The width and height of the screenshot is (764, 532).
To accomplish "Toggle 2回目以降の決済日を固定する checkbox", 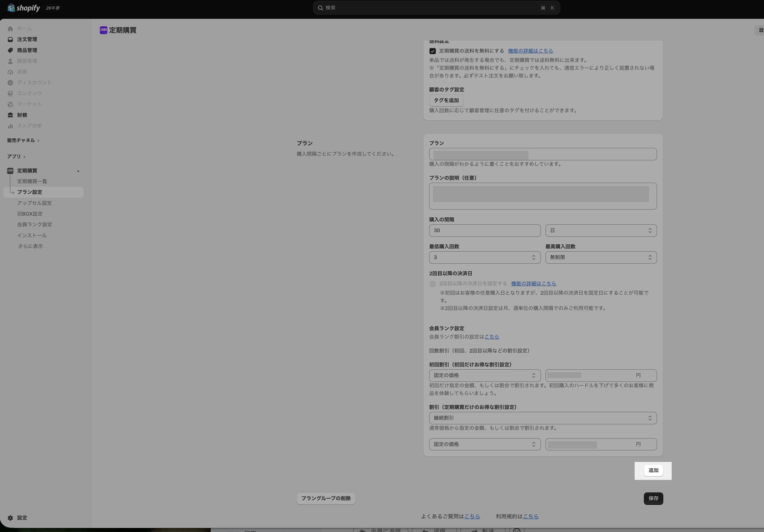I will pos(433,284).
